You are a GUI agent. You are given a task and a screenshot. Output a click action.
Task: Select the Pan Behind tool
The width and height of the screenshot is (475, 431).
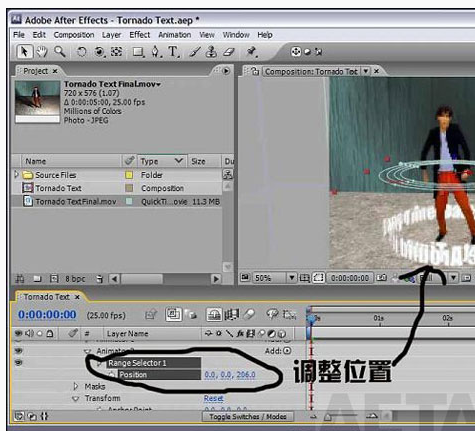coord(116,52)
